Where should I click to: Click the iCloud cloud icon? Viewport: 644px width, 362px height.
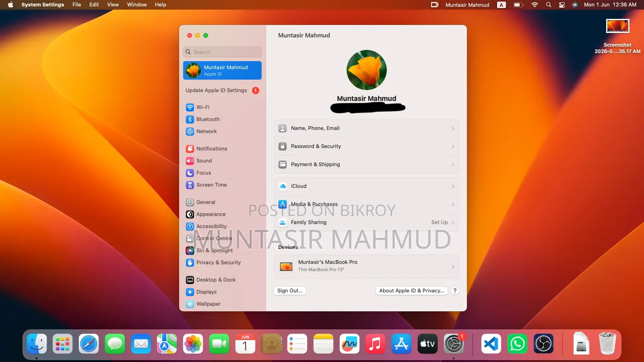(x=283, y=186)
